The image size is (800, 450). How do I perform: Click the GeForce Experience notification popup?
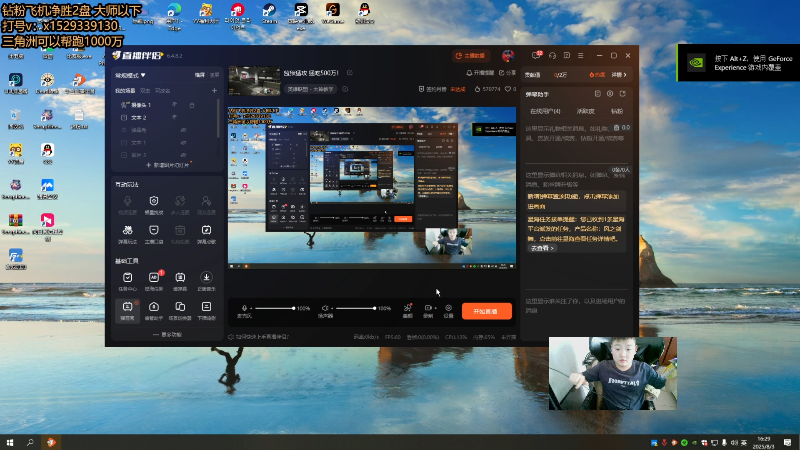tap(738, 63)
